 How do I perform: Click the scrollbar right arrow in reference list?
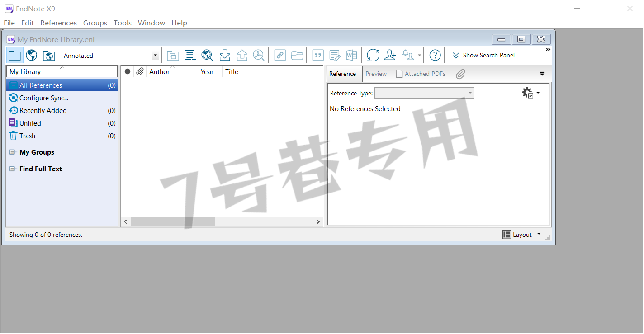click(318, 221)
